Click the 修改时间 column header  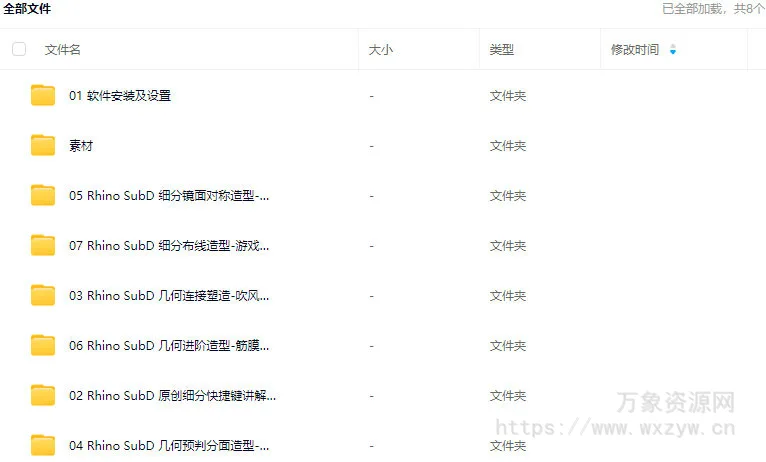click(x=635, y=49)
